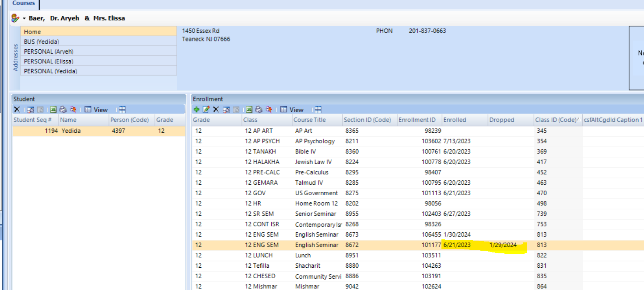Sort by the Class ID (Code) column header
This screenshot has height=290, width=644.
click(558, 120)
